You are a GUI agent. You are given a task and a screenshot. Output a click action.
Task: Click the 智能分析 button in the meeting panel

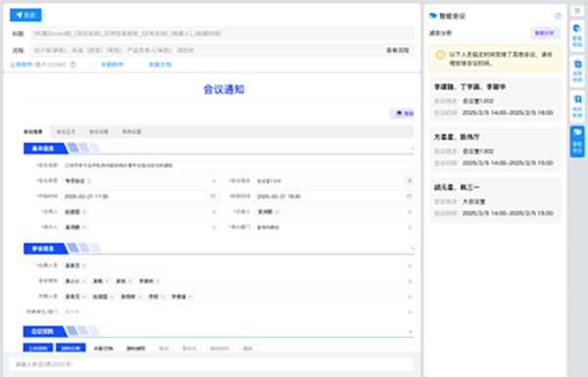pyautogui.click(x=545, y=33)
